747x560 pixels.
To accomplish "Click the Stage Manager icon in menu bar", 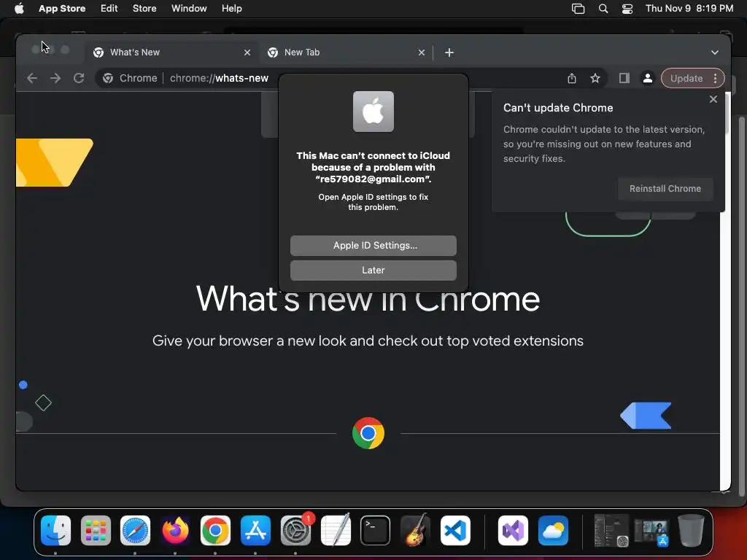I will click(x=578, y=9).
